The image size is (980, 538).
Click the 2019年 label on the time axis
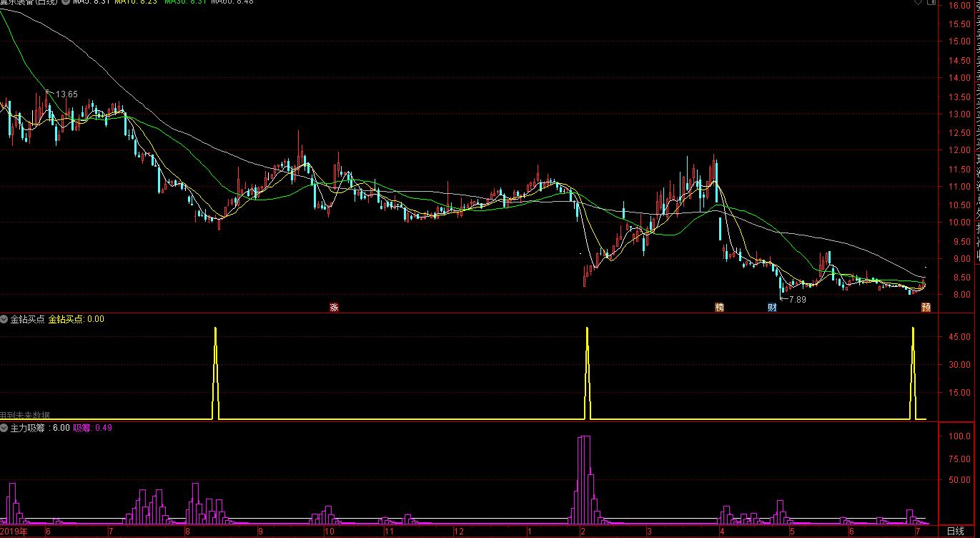click(x=14, y=532)
